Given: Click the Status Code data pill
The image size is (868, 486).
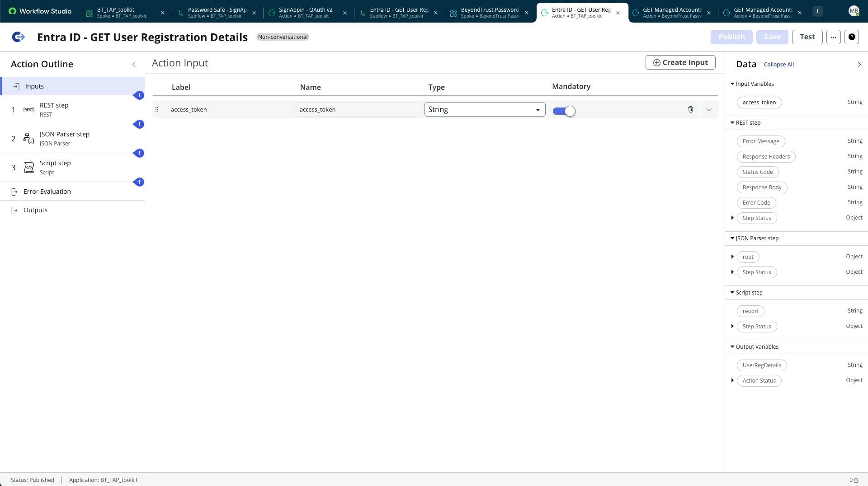Looking at the screenshot, I should tap(758, 172).
